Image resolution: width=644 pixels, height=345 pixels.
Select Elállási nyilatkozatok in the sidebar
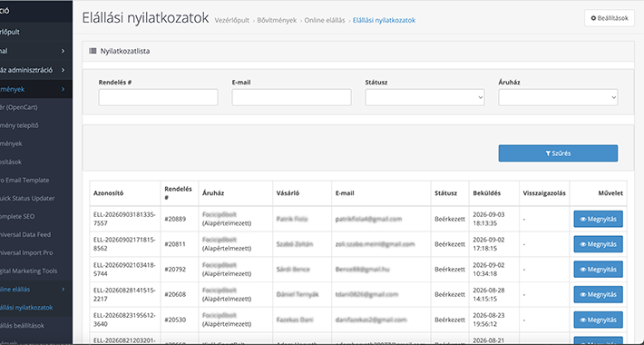tap(26, 308)
